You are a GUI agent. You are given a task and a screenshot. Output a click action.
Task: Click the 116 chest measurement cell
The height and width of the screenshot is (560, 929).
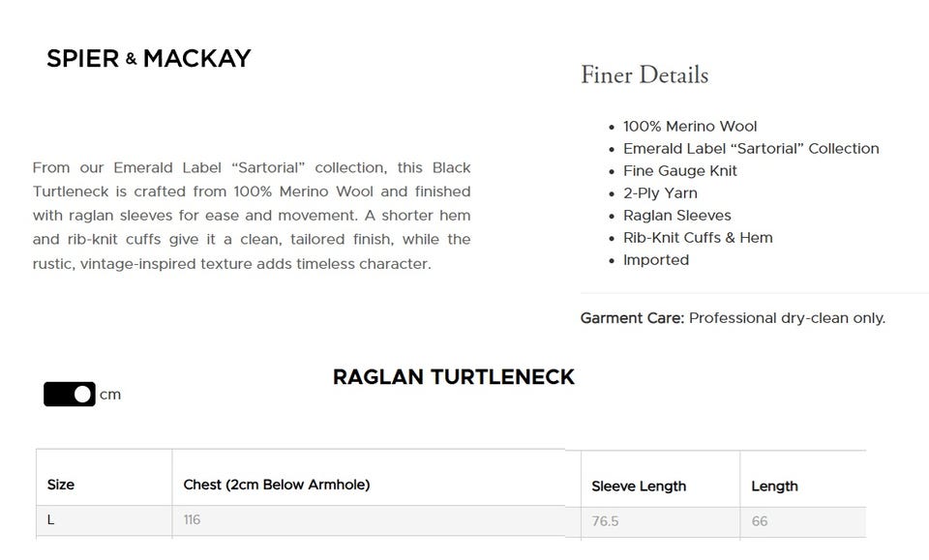coord(192,520)
